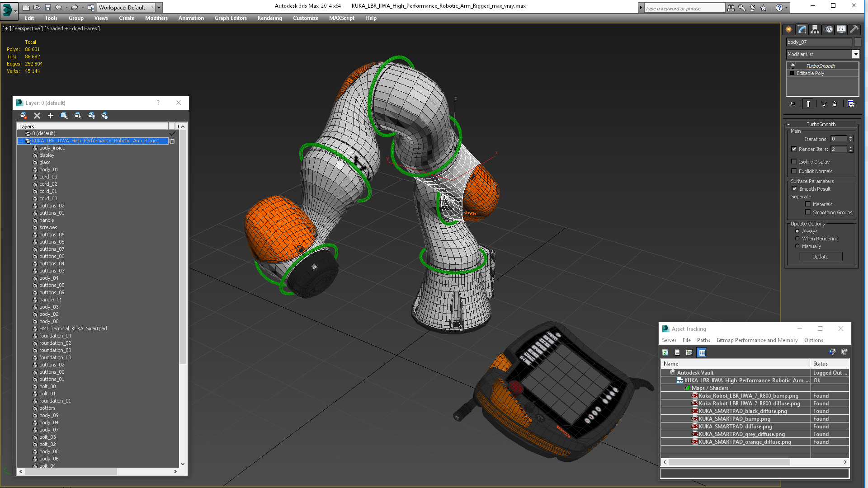Click the Iterations spinner arrows
This screenshot has height=488, width=868.
point(850,139)
